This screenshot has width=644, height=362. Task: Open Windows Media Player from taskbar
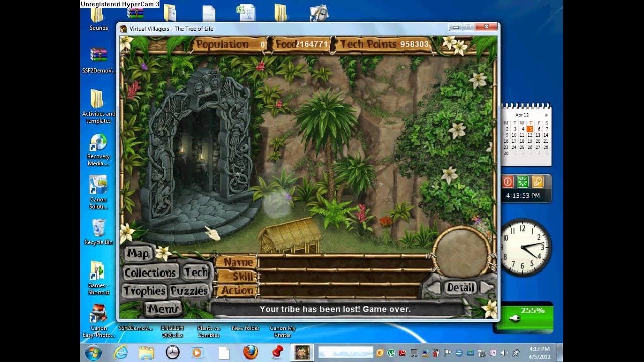[197, 353]
